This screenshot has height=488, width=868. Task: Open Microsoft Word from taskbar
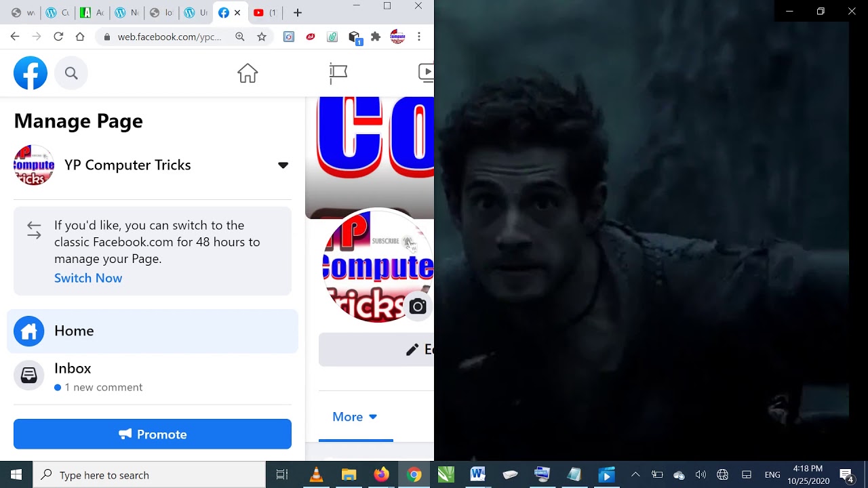(477, 475)
